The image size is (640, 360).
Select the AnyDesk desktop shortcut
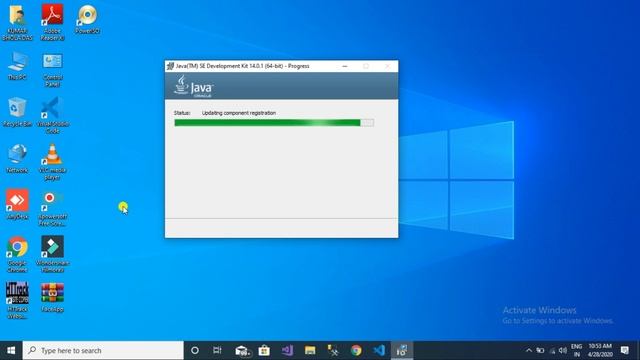tap(17, 204)
